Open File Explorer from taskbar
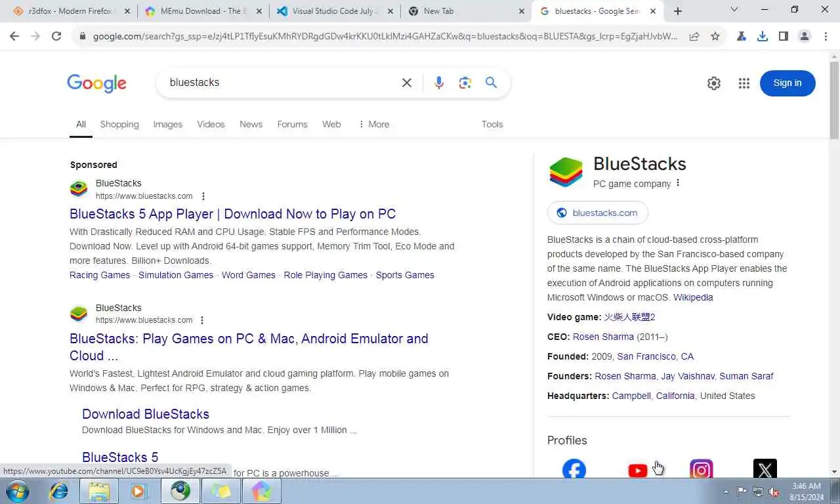840x504 pixels. coord(99,491)
